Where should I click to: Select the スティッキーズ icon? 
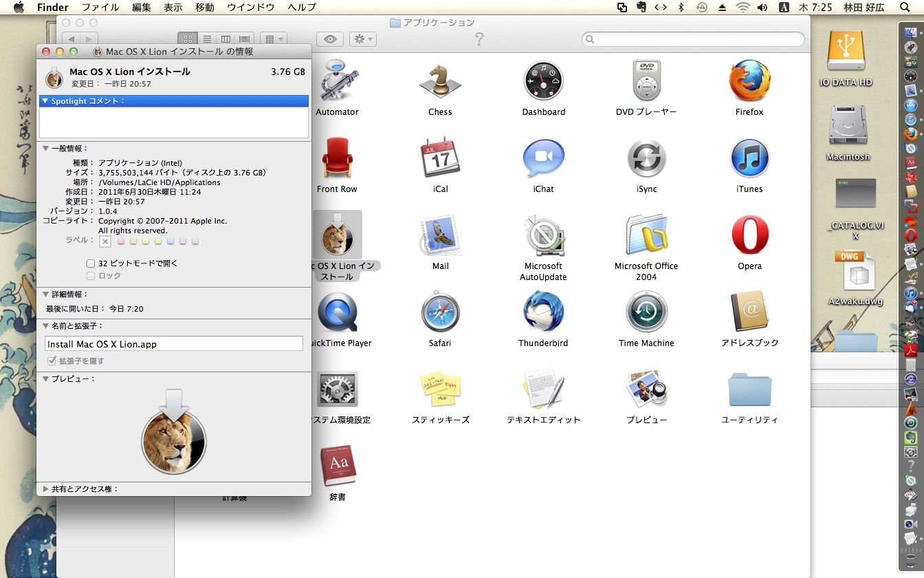pos(440,389)
